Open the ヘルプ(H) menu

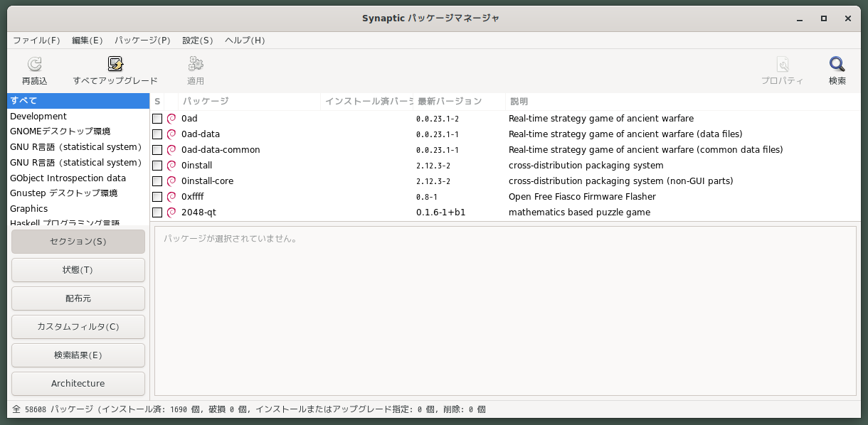(245, 41)
